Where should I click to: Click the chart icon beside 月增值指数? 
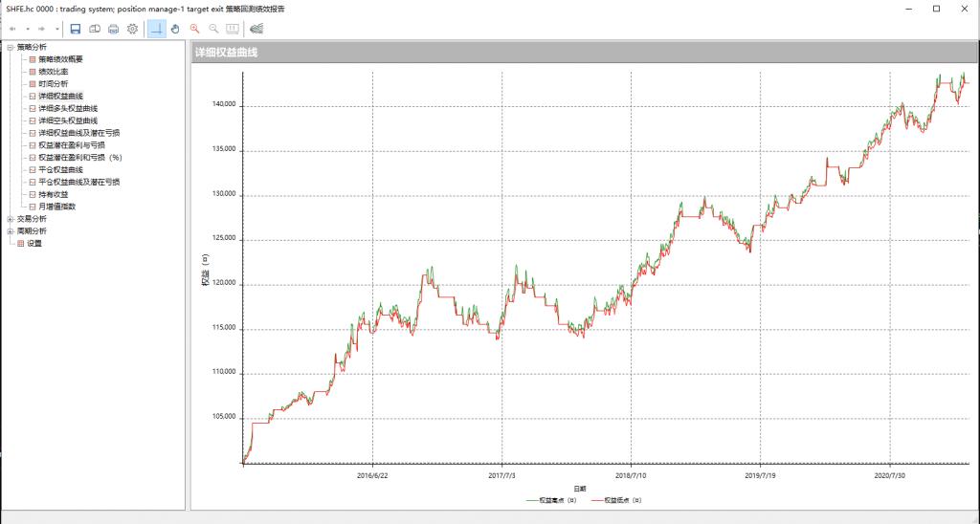tap(33, 207)
